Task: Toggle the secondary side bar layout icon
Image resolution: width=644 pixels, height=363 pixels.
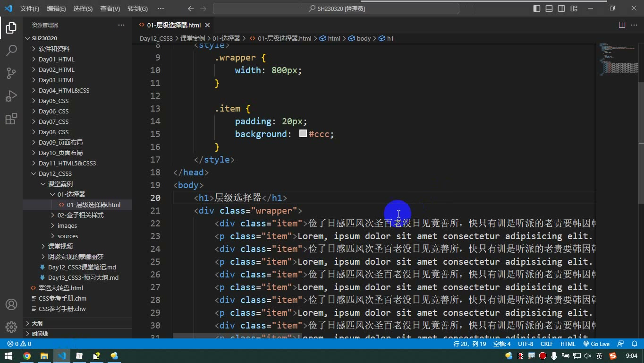Action: pyautogui.click(x=561, y=9)
